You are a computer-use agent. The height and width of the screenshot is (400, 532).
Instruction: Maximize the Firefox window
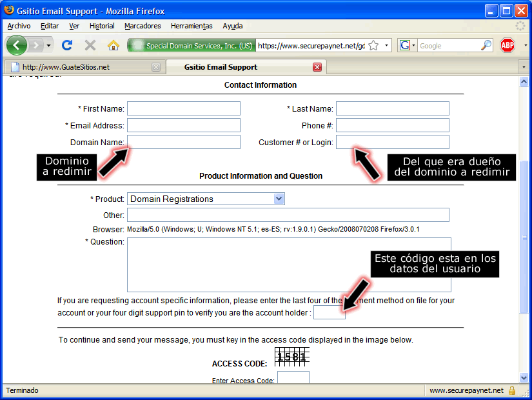point(506,11)
